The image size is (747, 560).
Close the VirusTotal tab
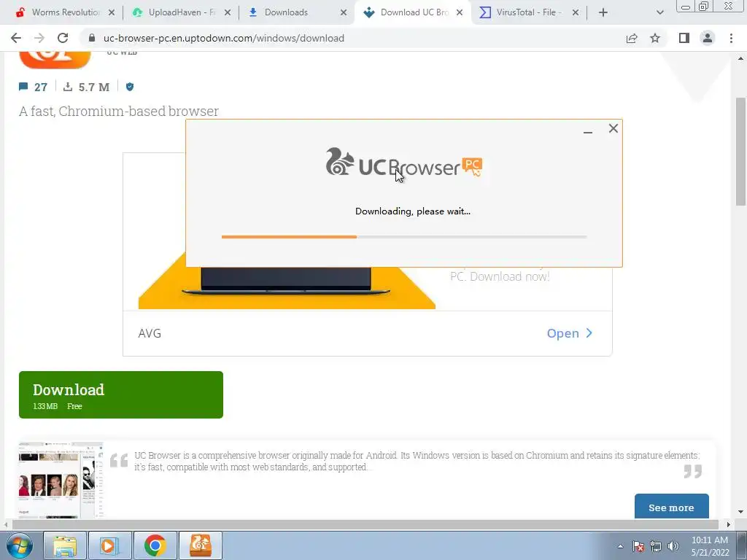tap(576, 13)
